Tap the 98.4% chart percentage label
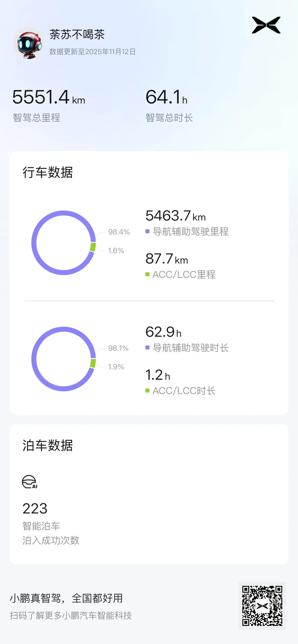298x644 pixels. click(x=119, y=232)
